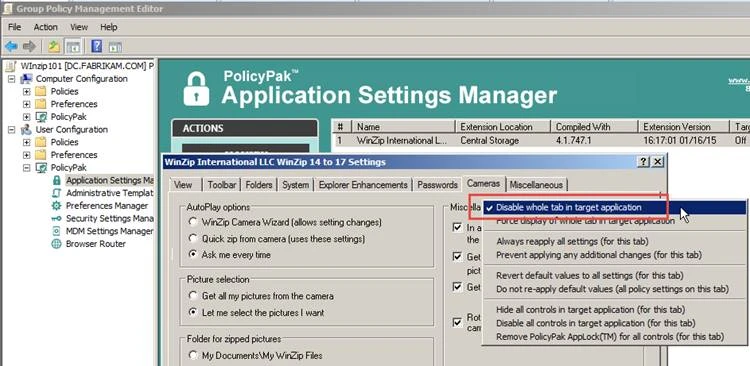The height and width of the screenshot is (366, 750).
Task: Sort list by Extension Version column header
Action: (684, 127)
